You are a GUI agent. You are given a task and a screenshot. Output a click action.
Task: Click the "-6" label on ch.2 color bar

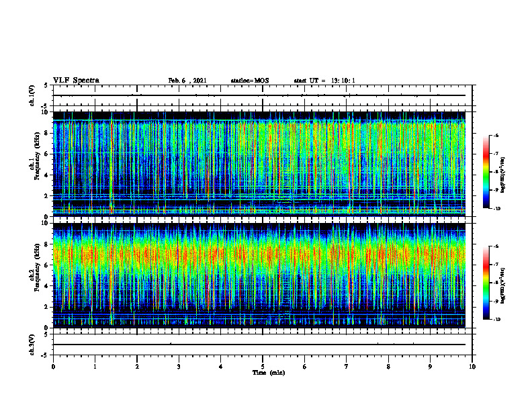click(x=496, y=246)
